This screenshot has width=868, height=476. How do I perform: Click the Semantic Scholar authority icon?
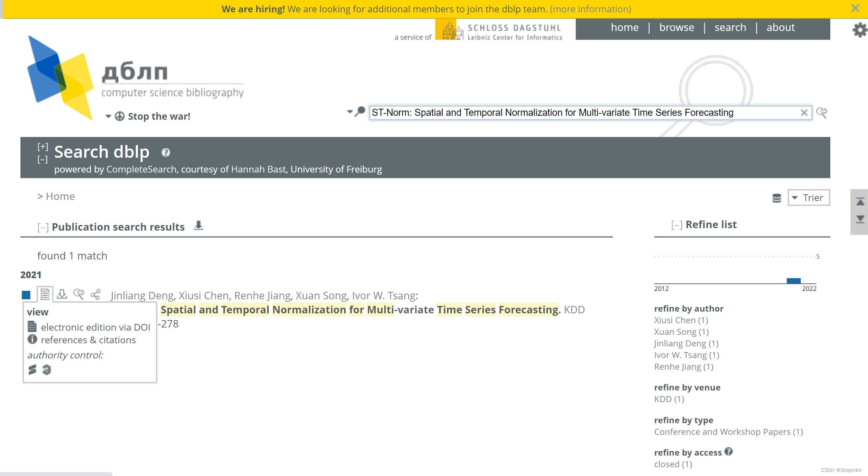tap(32, 369)
